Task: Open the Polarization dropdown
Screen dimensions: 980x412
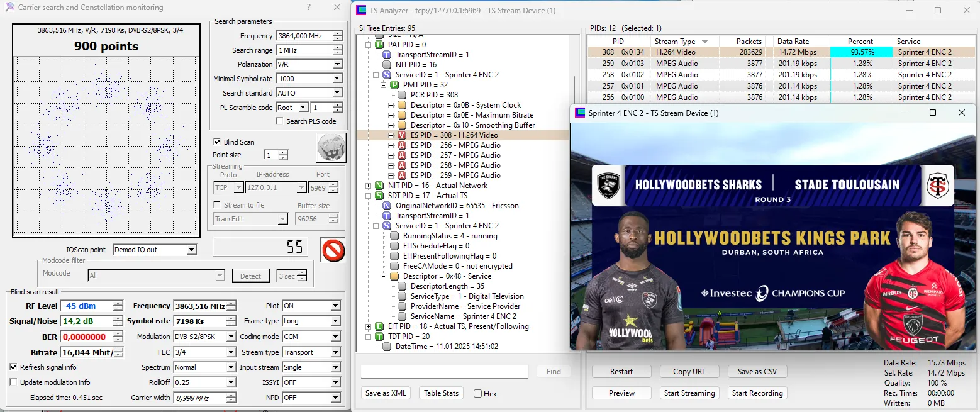Action: coord(337,64)
